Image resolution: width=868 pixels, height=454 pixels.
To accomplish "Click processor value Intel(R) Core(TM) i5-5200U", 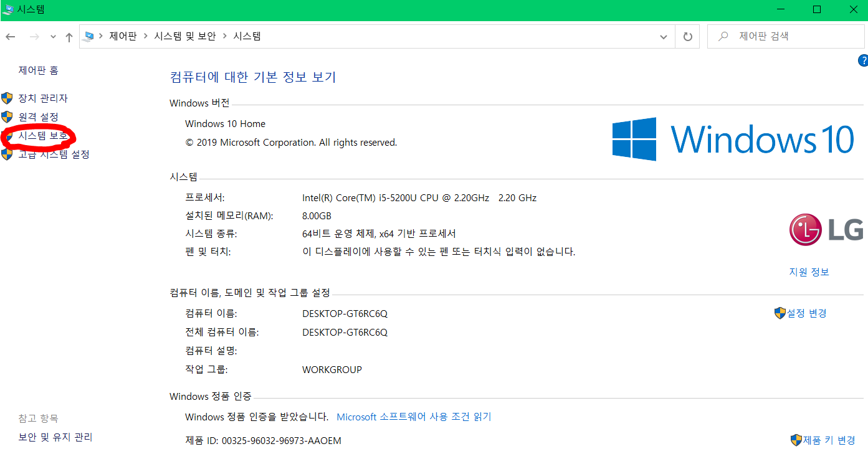I will [x=419, y=197].
